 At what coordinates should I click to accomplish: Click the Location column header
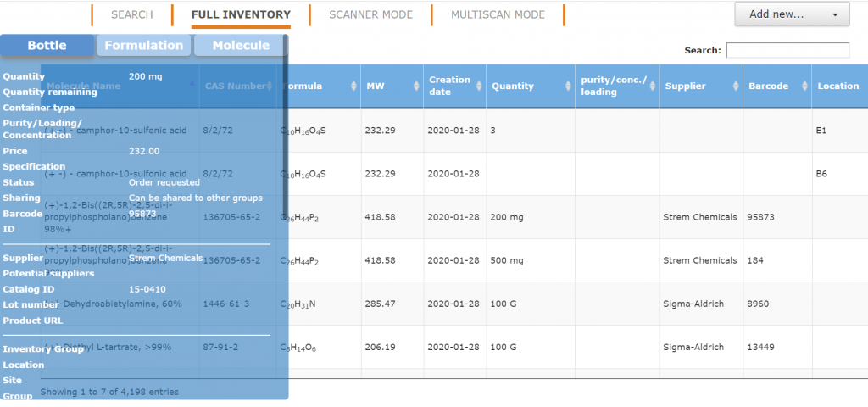click(x=837, y=86)
